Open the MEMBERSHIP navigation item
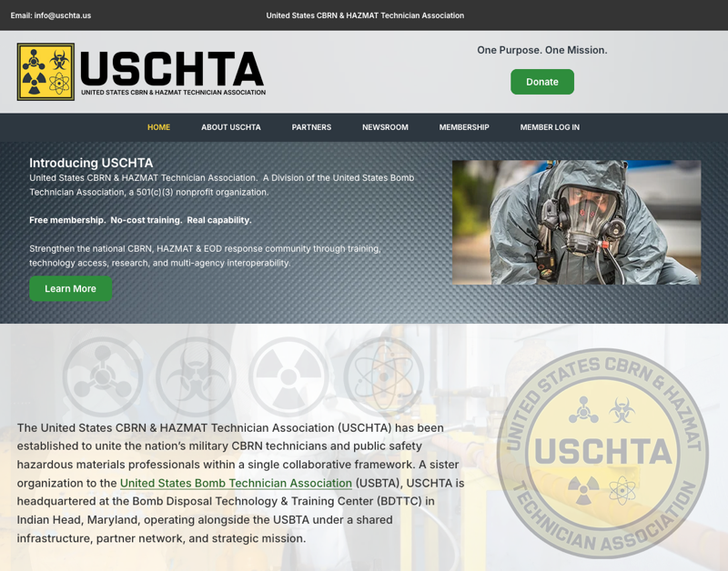This screenshot has width=728, height=571. tap(464, 127)
